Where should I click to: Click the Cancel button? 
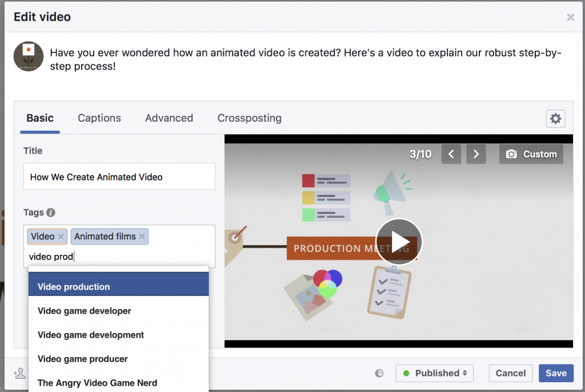pos(510,373)
